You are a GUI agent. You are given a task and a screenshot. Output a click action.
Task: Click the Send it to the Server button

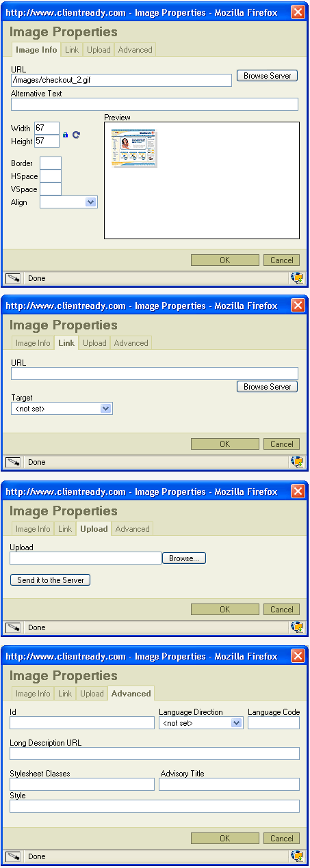click(x=51, y=580)
